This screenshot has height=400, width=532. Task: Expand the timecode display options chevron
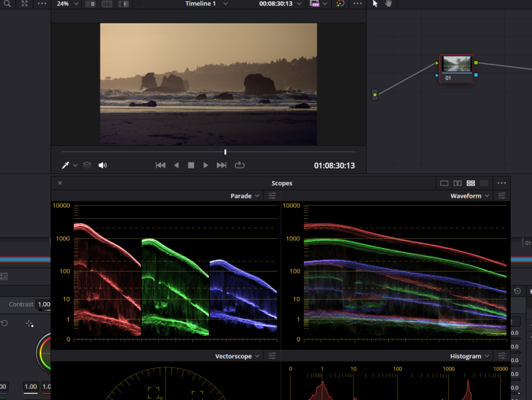coord(299,4)
